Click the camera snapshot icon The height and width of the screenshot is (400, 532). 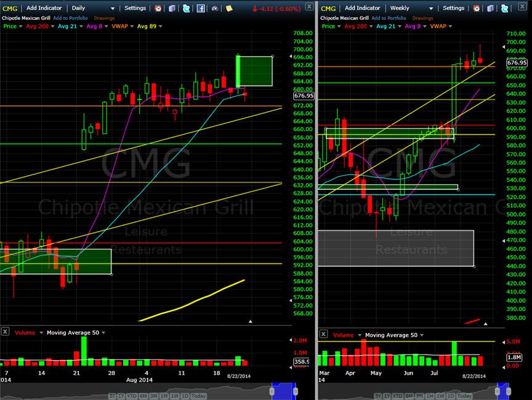(215, 8)
